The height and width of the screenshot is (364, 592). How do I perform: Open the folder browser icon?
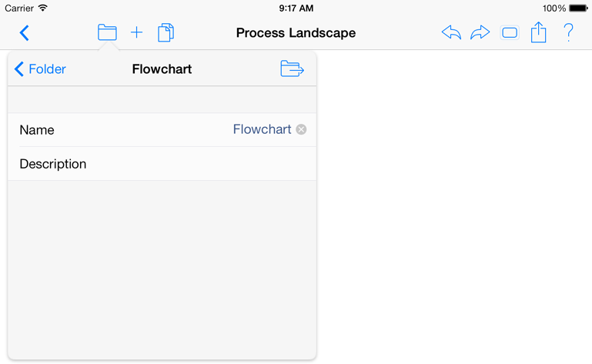(x=107, y=32)
